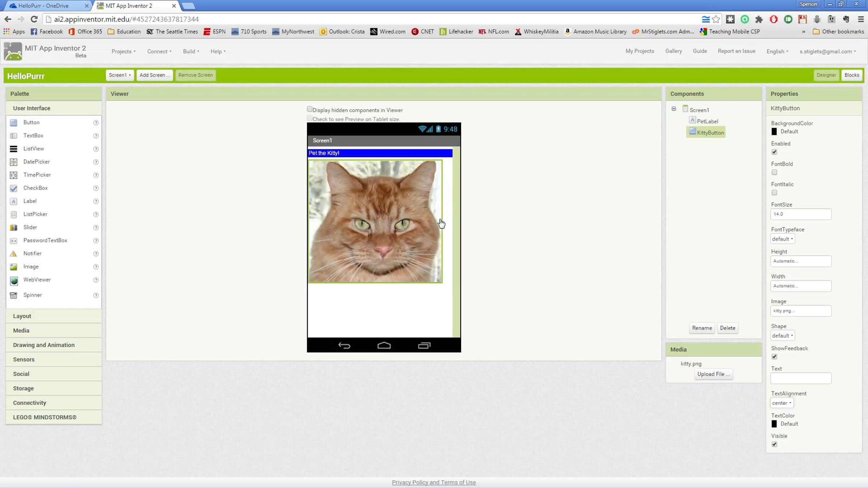Open help icon next to ListView
This screenshot has width=868, height=488.
click(x=96, y=149)
